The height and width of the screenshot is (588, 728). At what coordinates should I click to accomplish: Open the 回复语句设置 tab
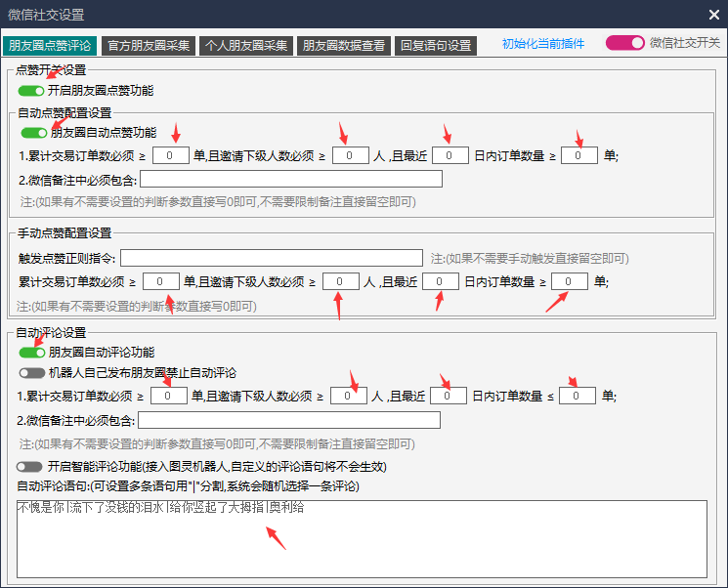(435, 45)
